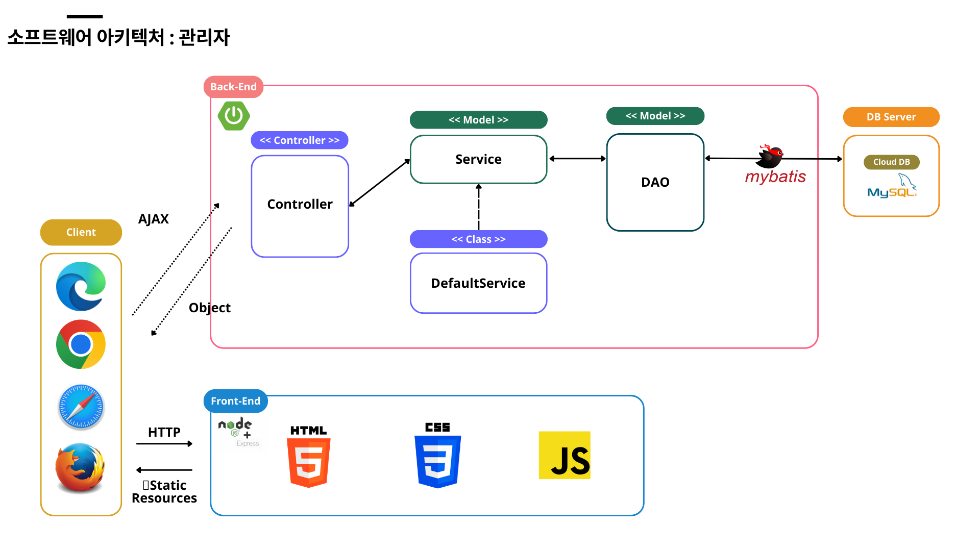Click the Google Chrome browser icon

[81, 344]
